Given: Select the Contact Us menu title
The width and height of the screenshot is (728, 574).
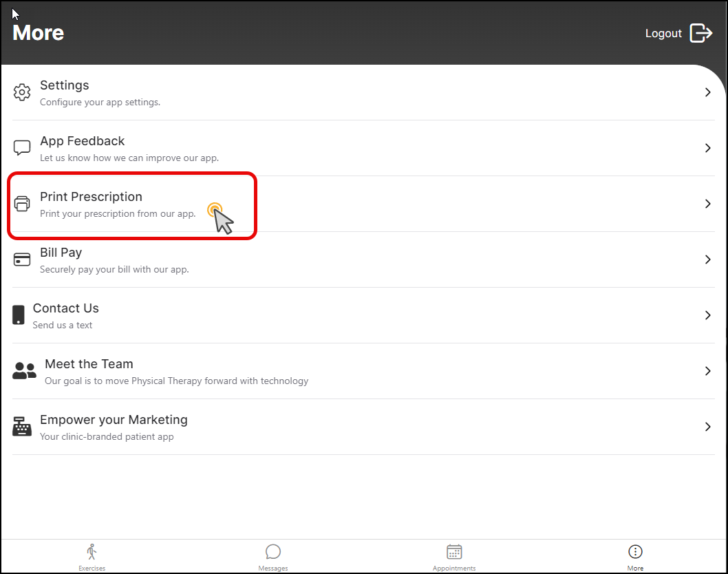Looking at the screenshot, I should click(x=66, y=308).
